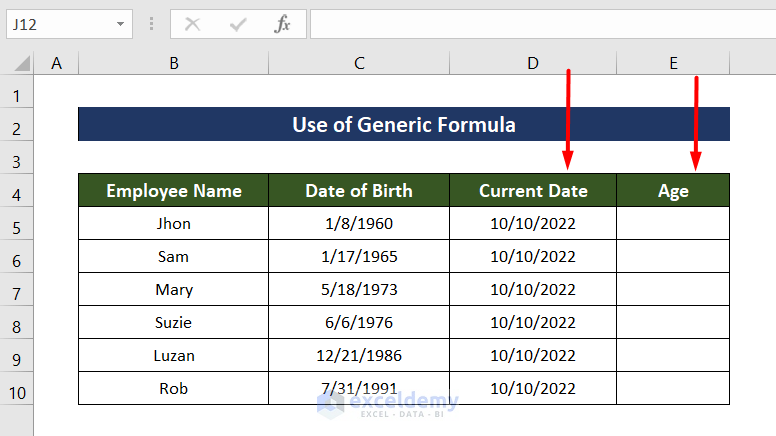Viewport: 776px width, 436px height.
Task: Click the formula bar vertical dots handle
Action: click(x=151, y=24)
